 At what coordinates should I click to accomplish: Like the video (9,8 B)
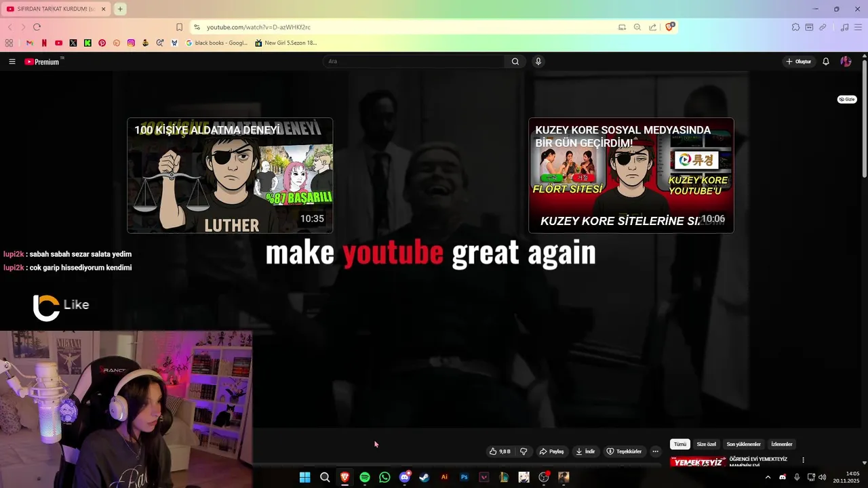coord(500,451)
